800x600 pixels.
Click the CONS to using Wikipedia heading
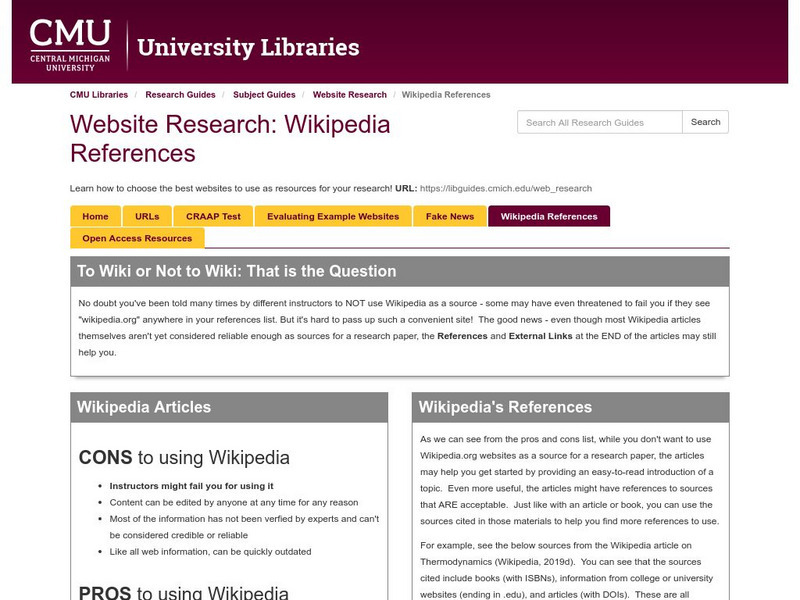pos(184,458)
